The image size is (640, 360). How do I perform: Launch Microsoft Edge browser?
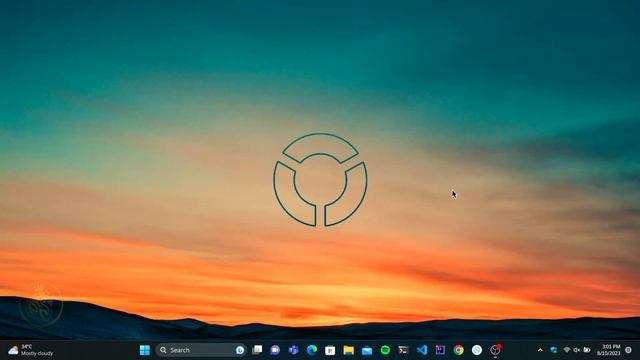312,350
